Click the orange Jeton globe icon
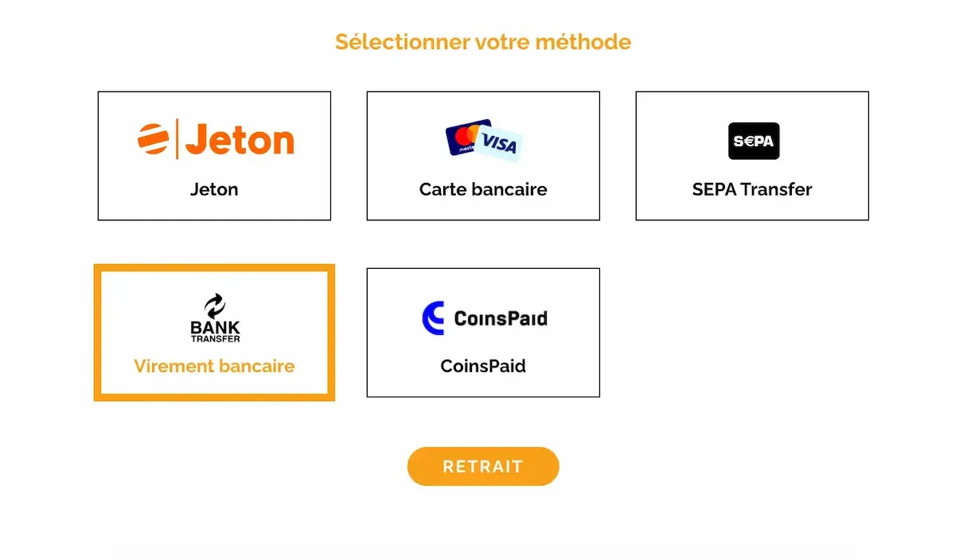The image size is (955, 560). click(154, 139)
